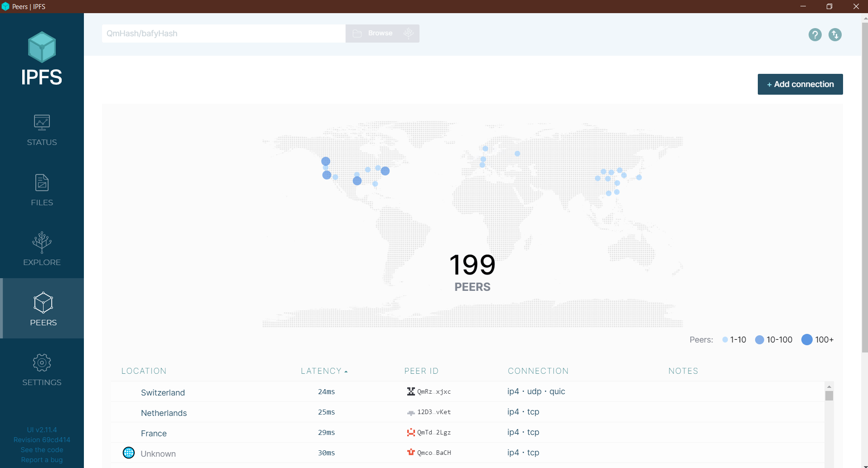Open the Status page icon
The height and width of the screenshot is (468, 868).
tap(42, 122)
